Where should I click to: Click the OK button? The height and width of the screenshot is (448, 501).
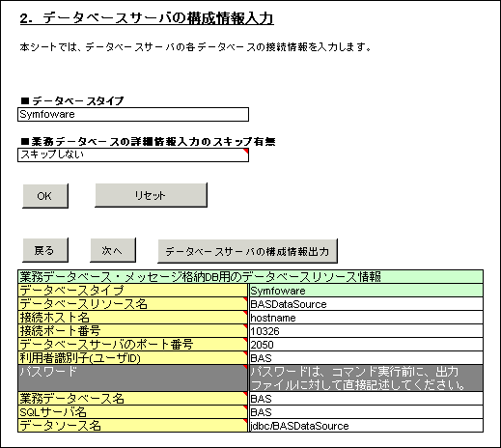pyautogui.click(x=45, y=196)
